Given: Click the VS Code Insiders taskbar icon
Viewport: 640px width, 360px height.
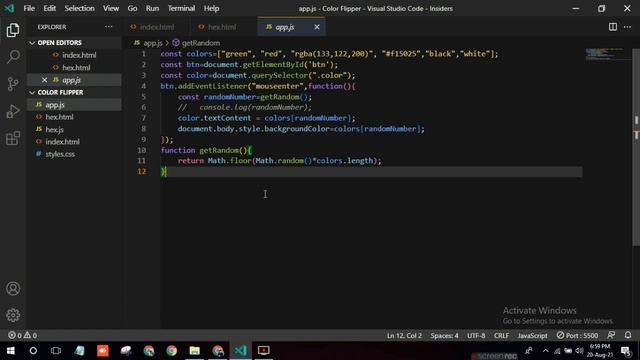Looking at the screenshot, I should (240, 351).
